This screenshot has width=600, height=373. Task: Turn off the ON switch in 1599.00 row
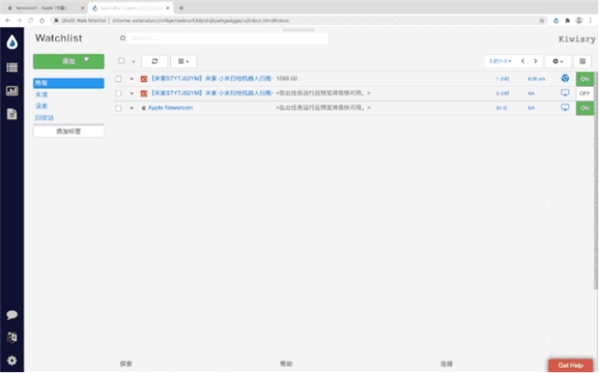point(584,79)
